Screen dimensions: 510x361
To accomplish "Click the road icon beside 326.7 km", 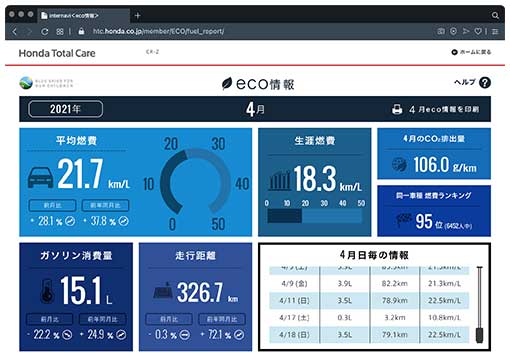I will [x=163, y=290].
